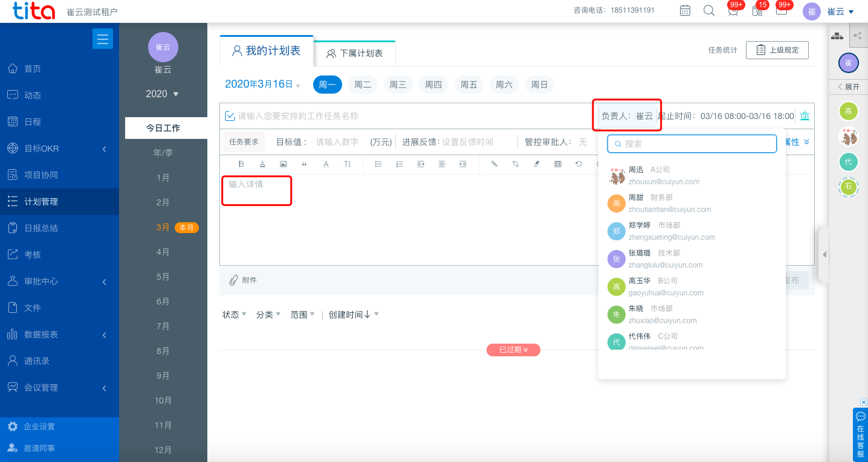Viewport: 868px width, 462px height.
Task: Click the share icon in right panel
Action: click(857, 36)
